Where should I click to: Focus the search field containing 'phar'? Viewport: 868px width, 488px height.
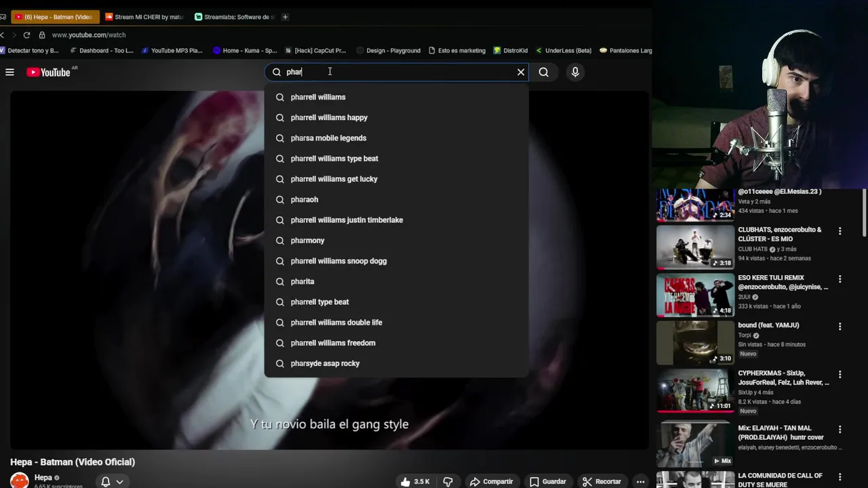[397, 72]
